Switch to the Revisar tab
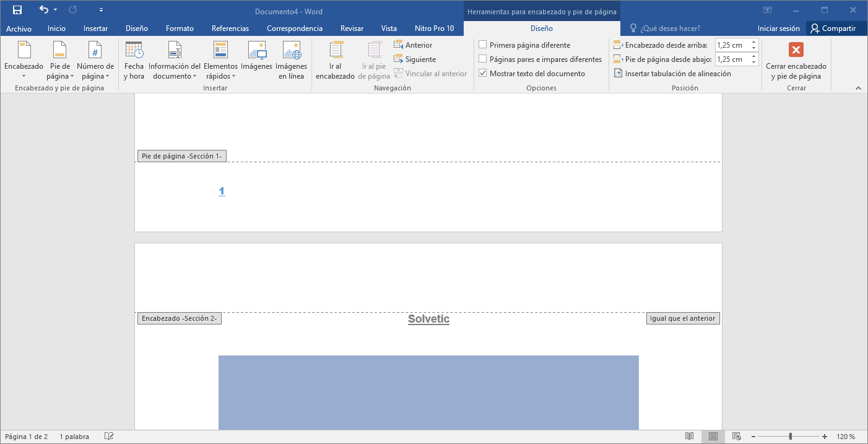Screen dimensions: 868x444 pyautogui.click(x=352, y=28)
